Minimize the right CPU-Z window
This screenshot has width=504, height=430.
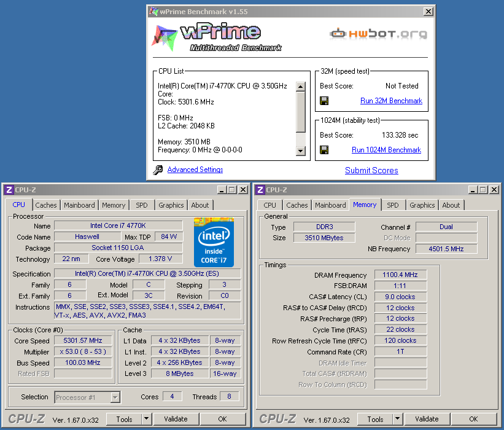473,190
